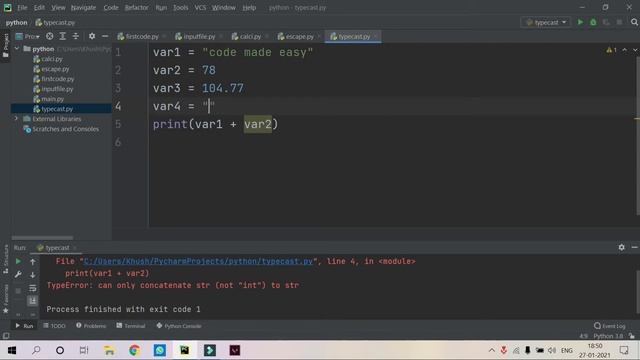Rerun typecast in Run panel
Screen dimensions: 640x360
pyautogui.click(x=18, y=261)
